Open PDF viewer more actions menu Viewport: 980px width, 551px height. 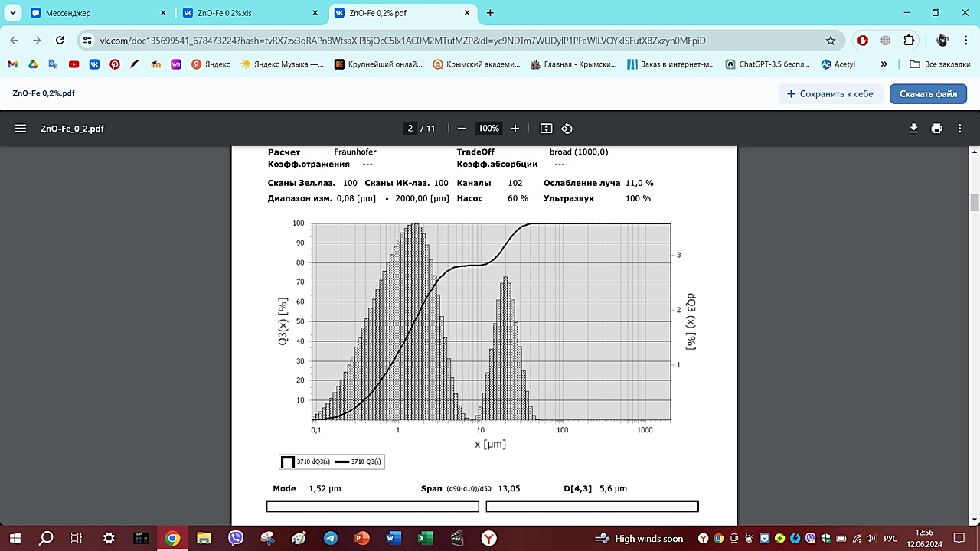click(x=960, y=129)
